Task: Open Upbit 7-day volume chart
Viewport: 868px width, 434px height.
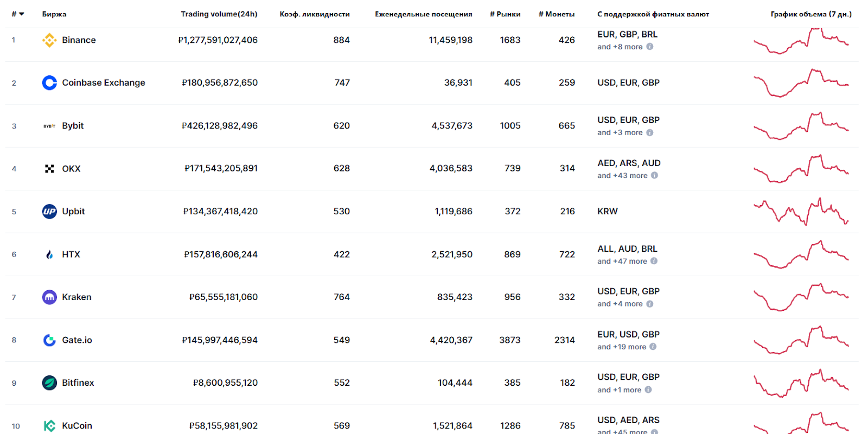Action: [801, 212]
